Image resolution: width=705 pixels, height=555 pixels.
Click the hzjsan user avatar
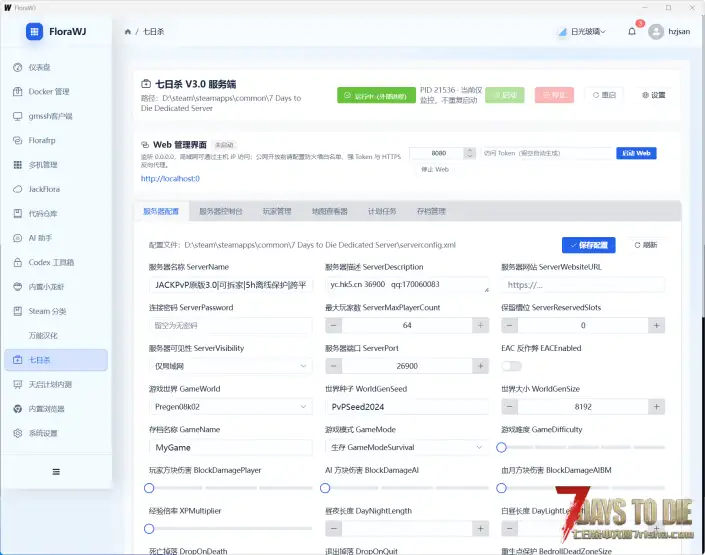point(656,31)
